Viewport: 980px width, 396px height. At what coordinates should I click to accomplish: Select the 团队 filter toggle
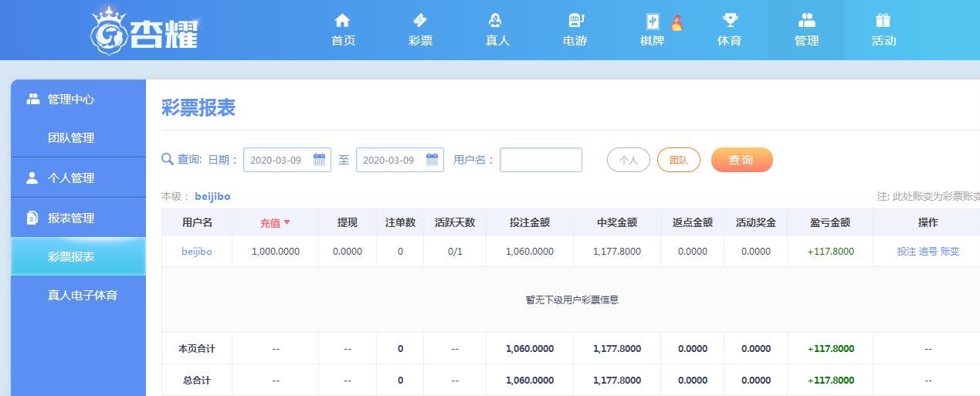coord(678,160)
